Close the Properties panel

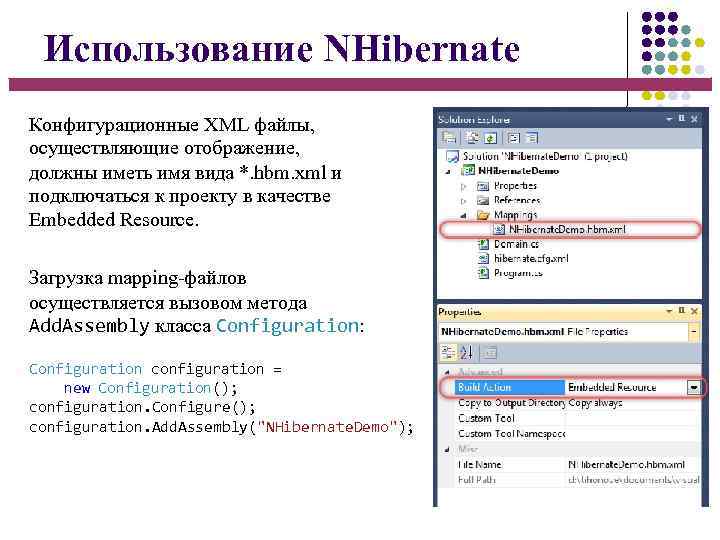(x=694, y=311)
